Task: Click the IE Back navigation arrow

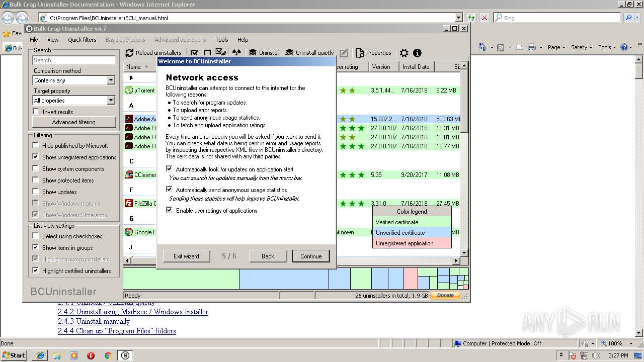Action: [x=8, y=18]
